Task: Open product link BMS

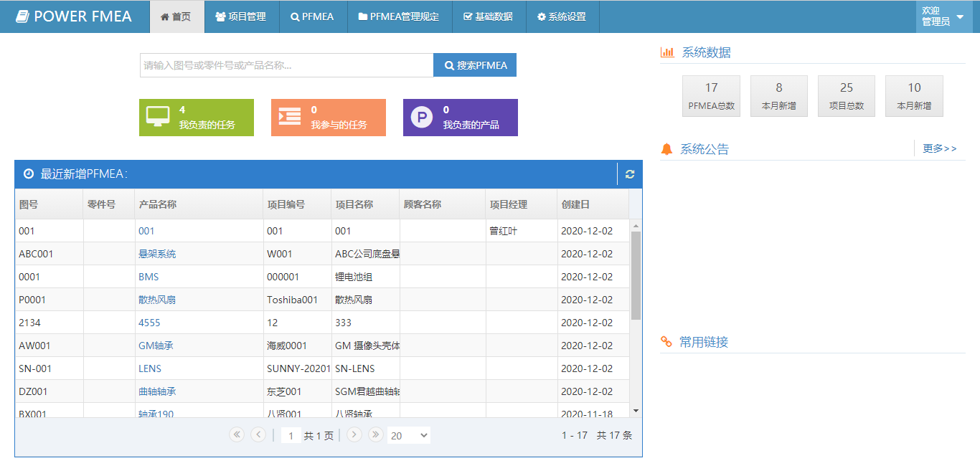Action: click(149, 277)
